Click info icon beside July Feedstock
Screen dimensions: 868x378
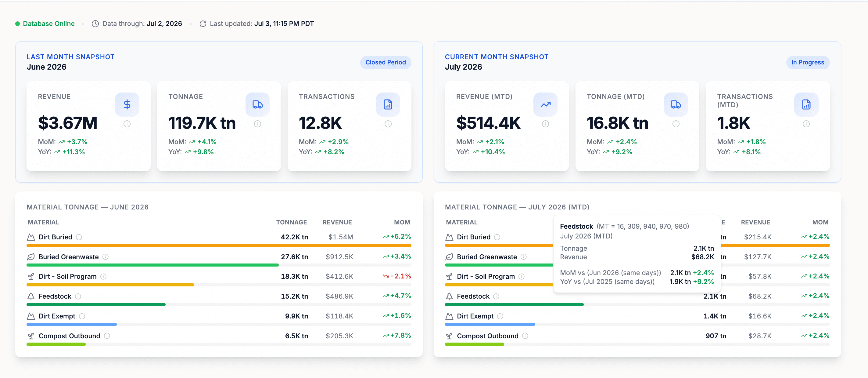pos(496,296)
